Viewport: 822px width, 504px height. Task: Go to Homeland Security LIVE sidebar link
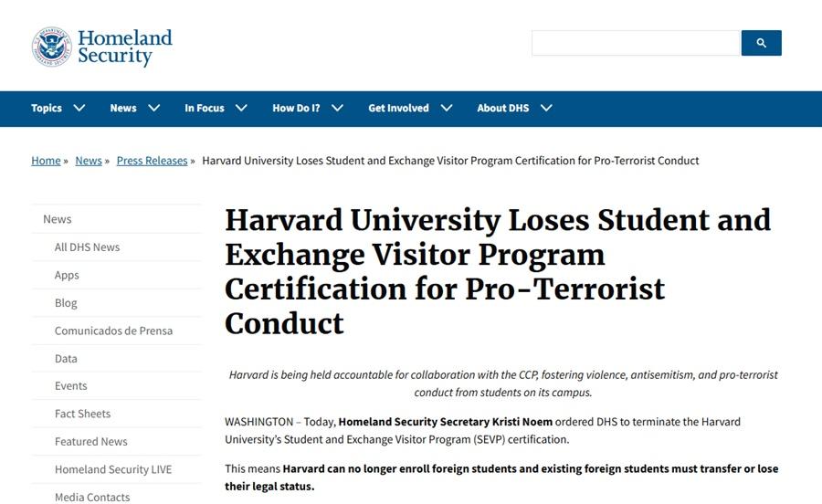[113, 469]
